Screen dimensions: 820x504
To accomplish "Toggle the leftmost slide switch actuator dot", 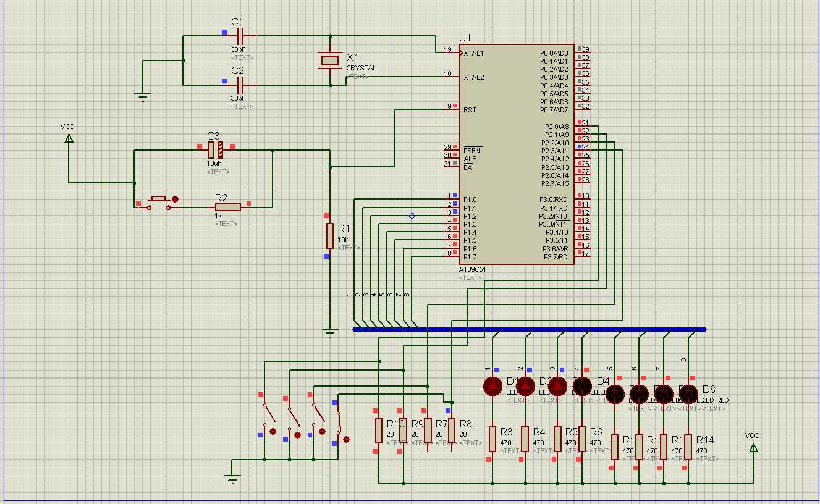I will pos(273,431).
